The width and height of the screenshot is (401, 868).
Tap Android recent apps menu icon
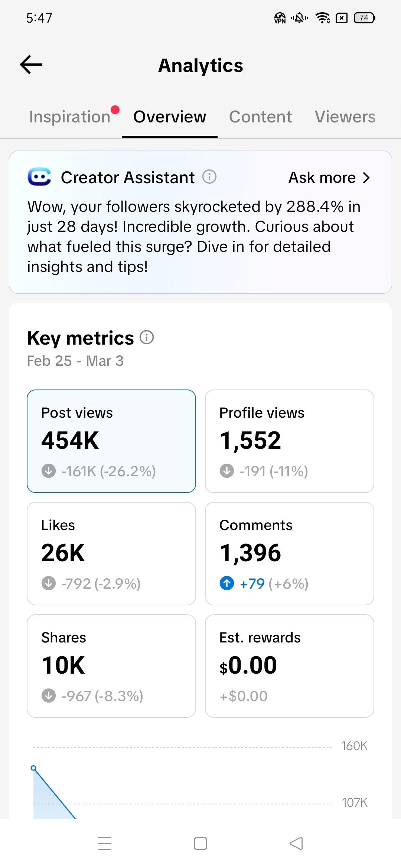coord(105,843)
